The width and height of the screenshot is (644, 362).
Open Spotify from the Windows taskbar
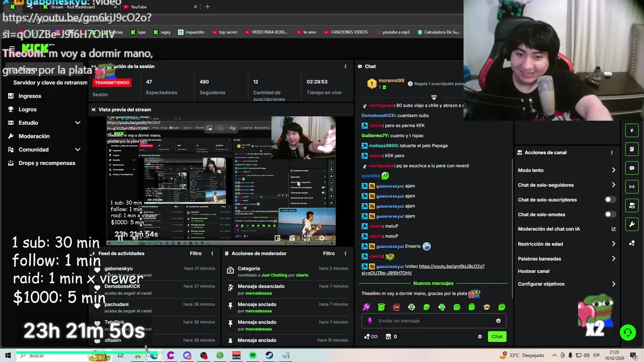253,355
